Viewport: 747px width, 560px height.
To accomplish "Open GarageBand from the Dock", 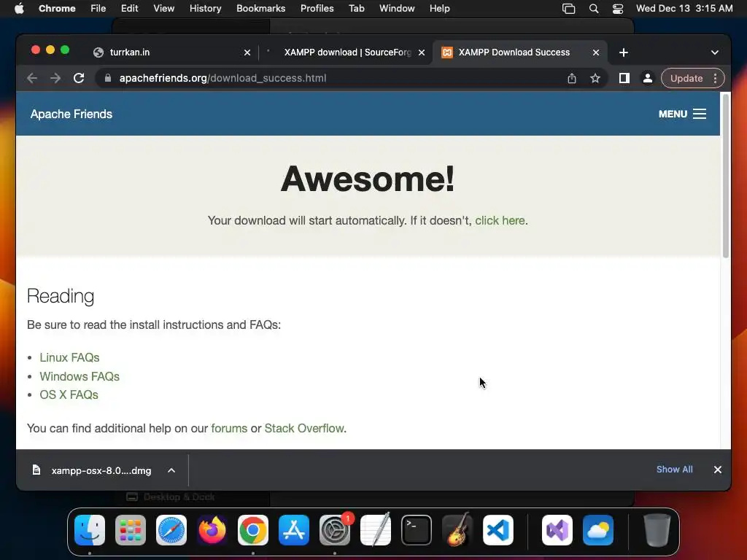I will pyautogui.click(x=457, y=530).
